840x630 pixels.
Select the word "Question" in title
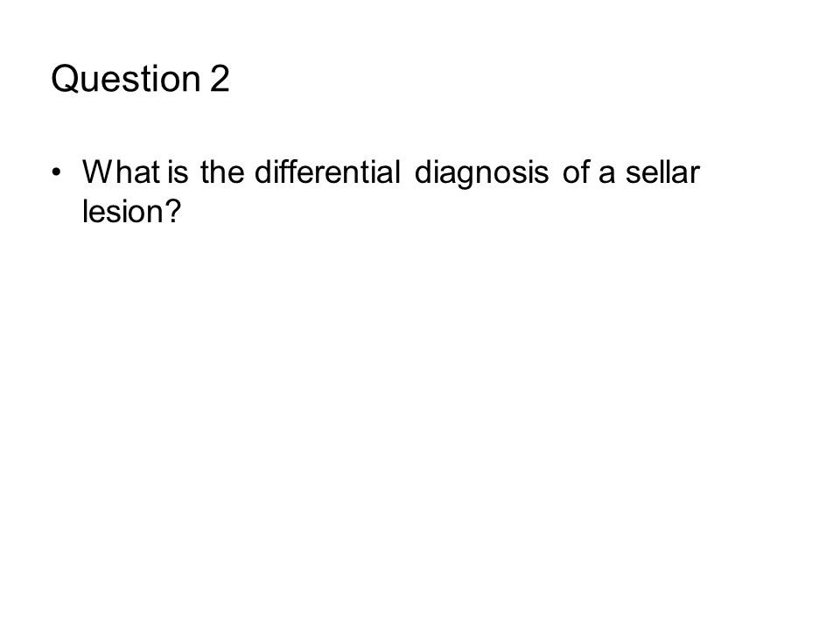[126, 80]
